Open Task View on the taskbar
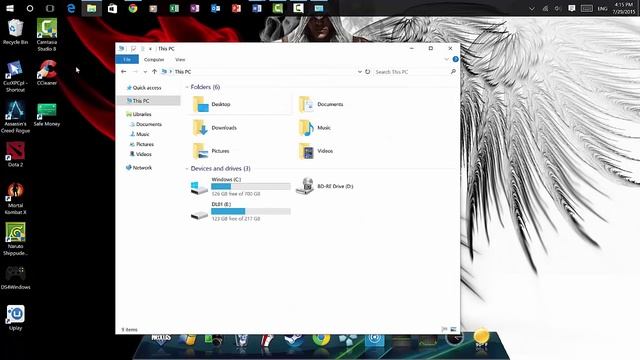The height and width of the screenshot is (360, 640). [50, 8]
